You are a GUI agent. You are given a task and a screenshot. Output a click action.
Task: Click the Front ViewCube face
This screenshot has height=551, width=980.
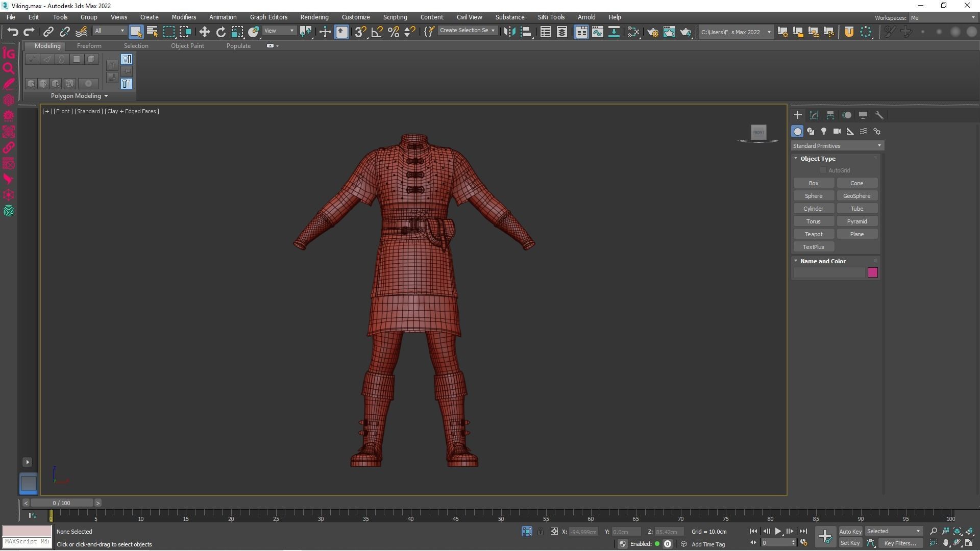758,133
